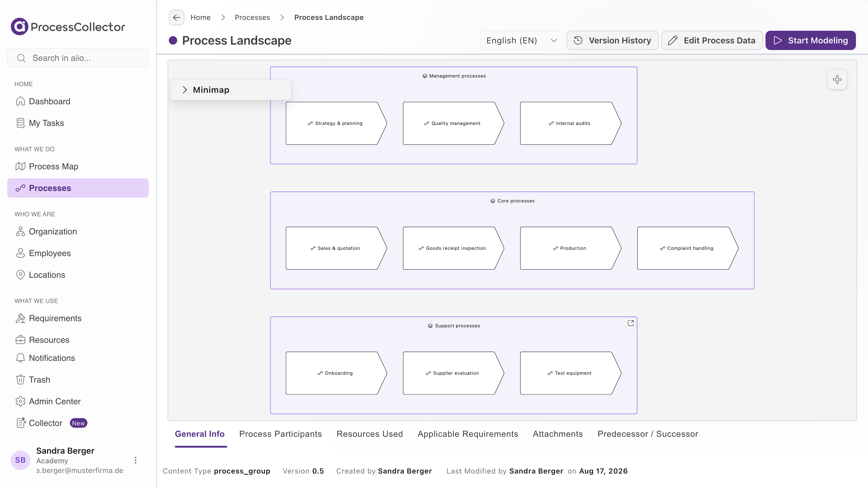
Task: Click the back arrow button in breadcrumb
Action: point(176,17)
